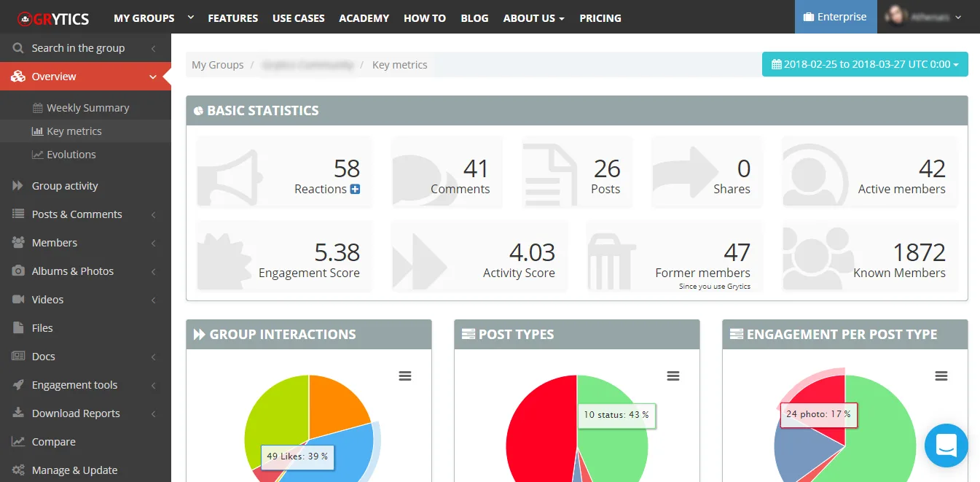Open the Engagement Per Post Type chart menu
Viewport: 980px width, 482px height.
941,376
